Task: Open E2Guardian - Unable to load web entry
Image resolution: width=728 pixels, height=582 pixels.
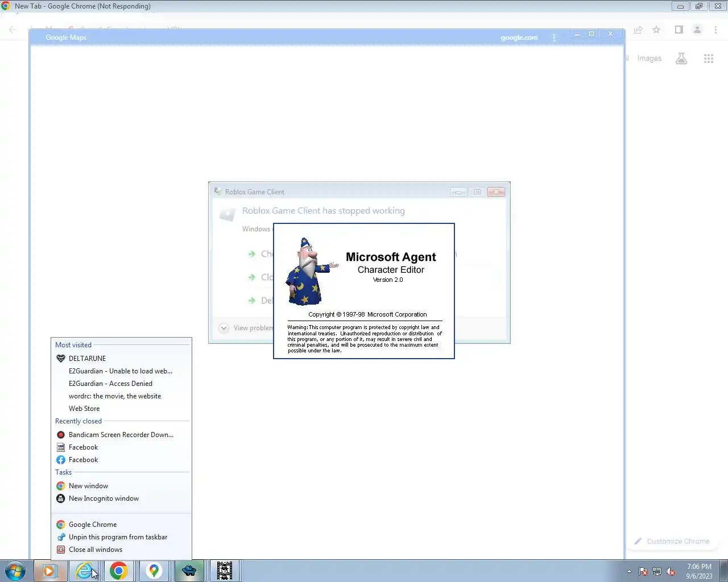Action: (121, 371)
